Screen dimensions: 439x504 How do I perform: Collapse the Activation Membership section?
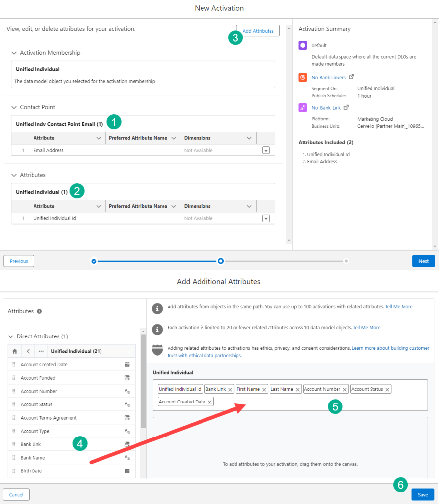pos(13,53)
